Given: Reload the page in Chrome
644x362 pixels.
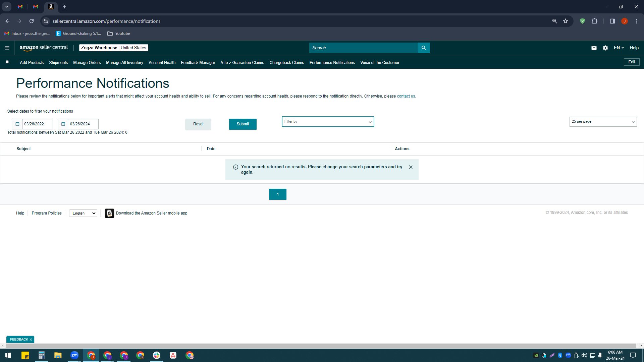Looking at the screenshot, I should pyautogui.click(x=32, y=21).
